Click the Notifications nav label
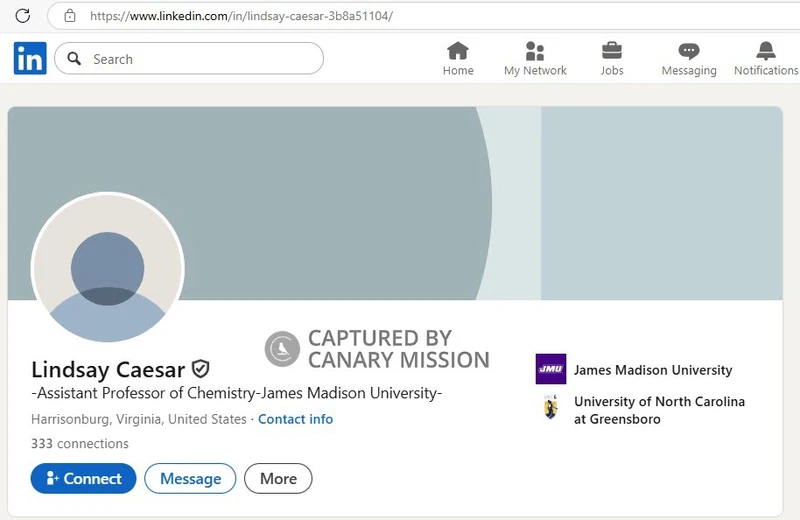800x520 pixels. [x=766, y=70]
